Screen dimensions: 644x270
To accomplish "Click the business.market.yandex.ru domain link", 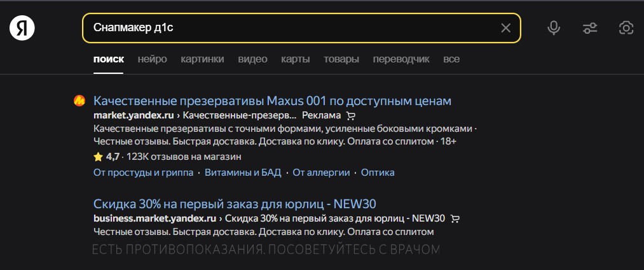I will 155,218.
